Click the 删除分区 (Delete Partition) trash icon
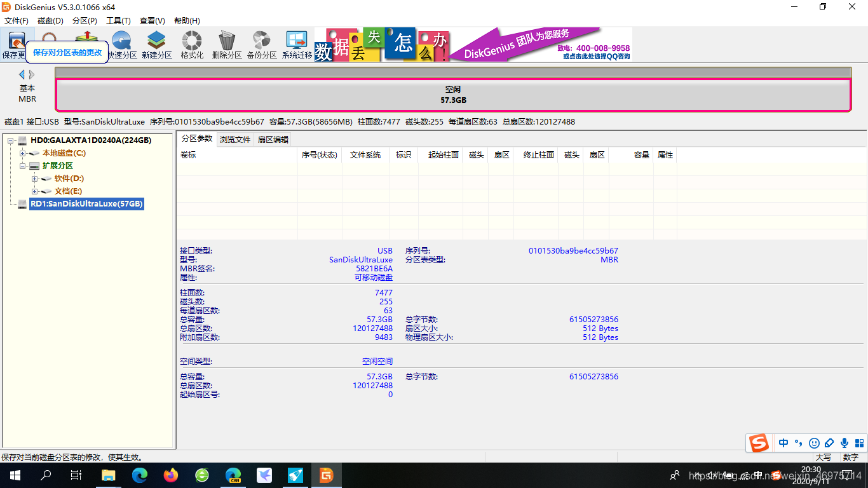Image resolution: width=868 pixels, height=488 pixels. (227, 45)
